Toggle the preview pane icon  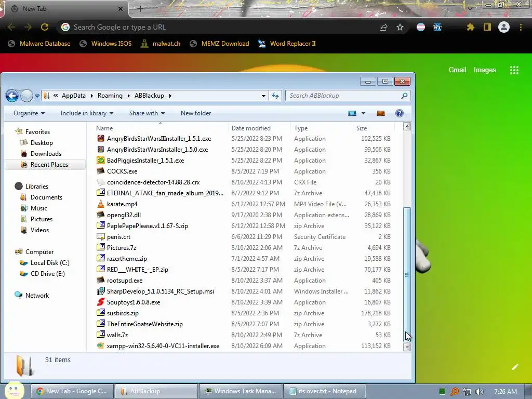[x=381, y=113]
